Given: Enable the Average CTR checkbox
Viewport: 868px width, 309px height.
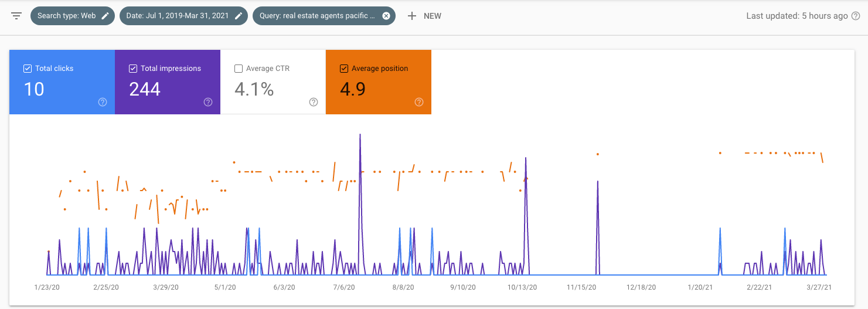Looking at the screenshot, I should click(239, 69).
